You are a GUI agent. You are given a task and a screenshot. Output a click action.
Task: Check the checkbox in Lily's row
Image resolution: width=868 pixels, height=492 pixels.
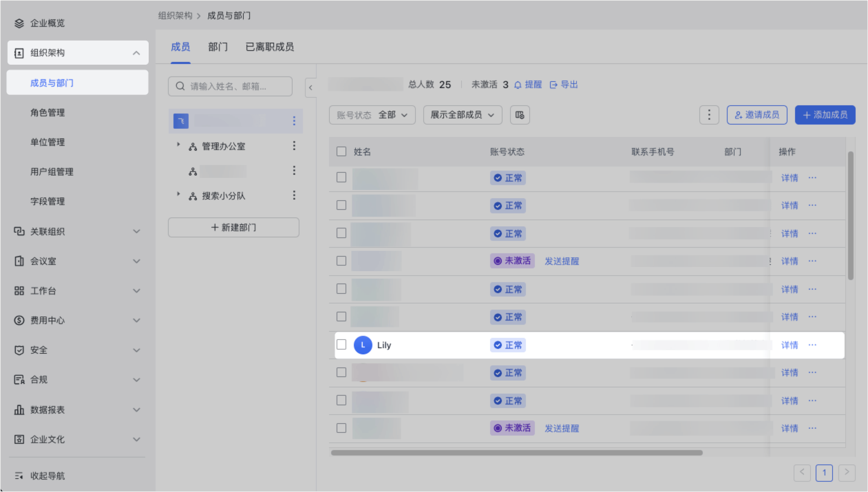click(x=341, y=345)
